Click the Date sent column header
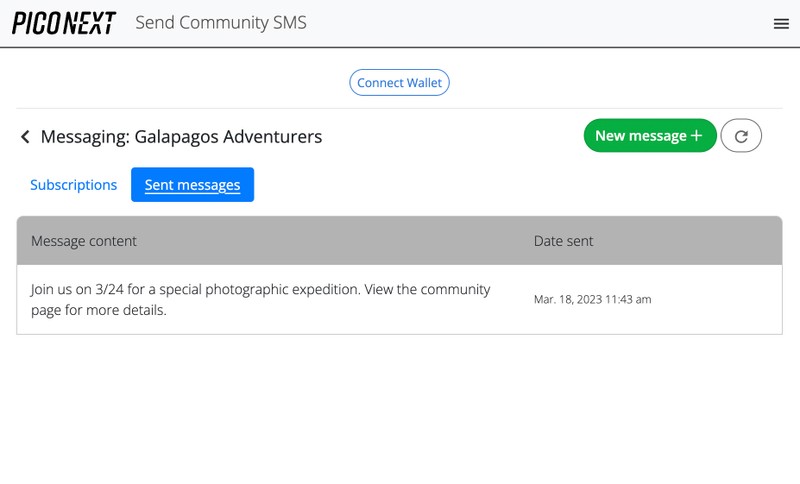This screenshot has height=484, width=800. (x=563, y=241)
